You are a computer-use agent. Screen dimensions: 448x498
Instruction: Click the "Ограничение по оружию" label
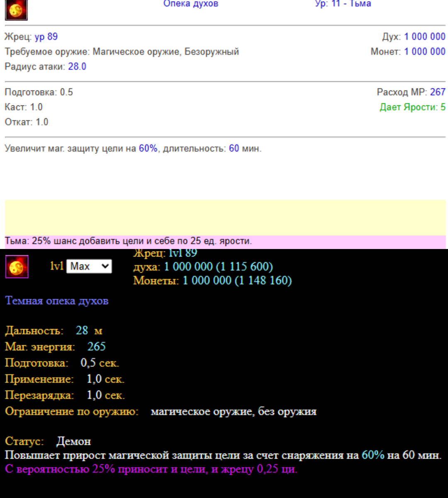71,412
